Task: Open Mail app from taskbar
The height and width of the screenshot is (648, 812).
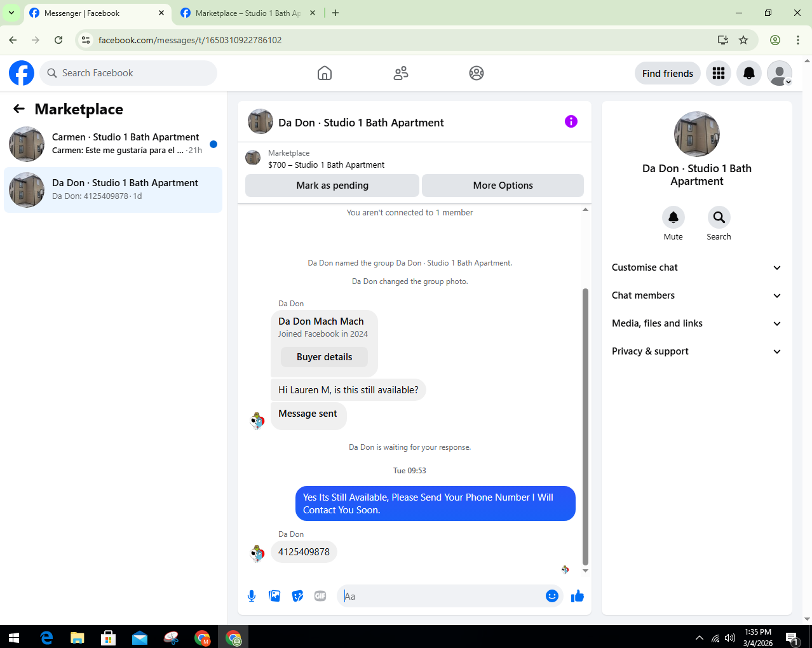Action: (x=140, y=637)
